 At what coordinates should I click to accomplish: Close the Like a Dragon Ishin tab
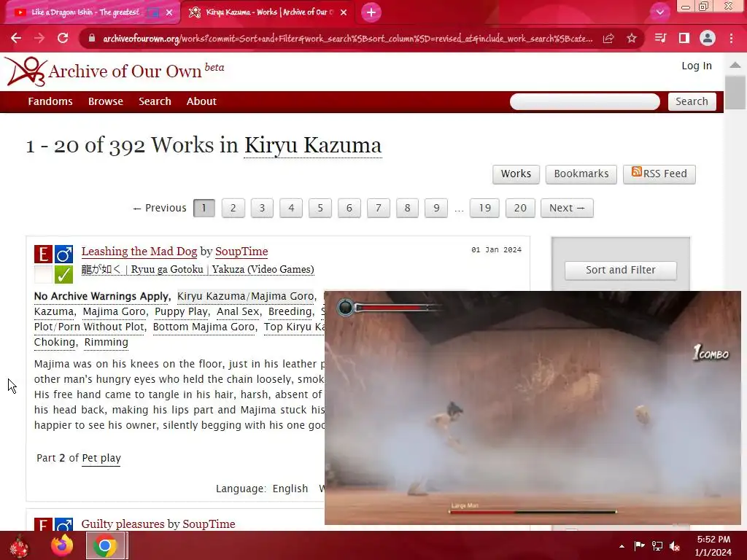point(169,12)
